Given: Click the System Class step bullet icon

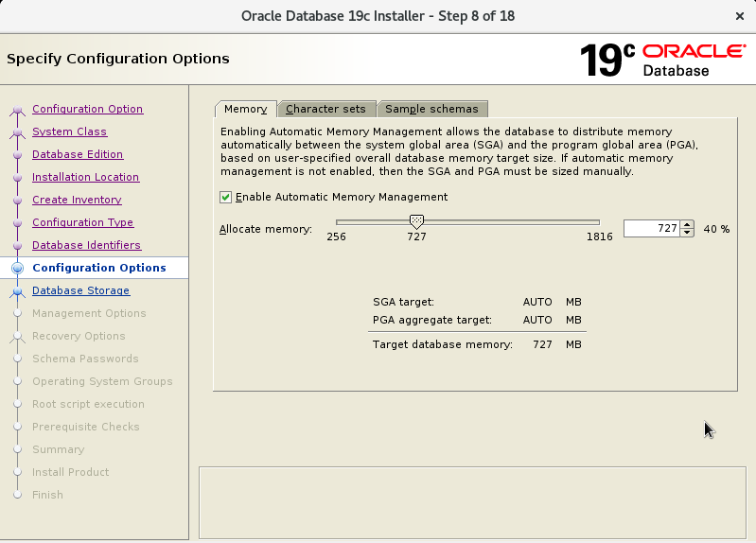Looking at the screenshot, I should click(x=17, y=132).
